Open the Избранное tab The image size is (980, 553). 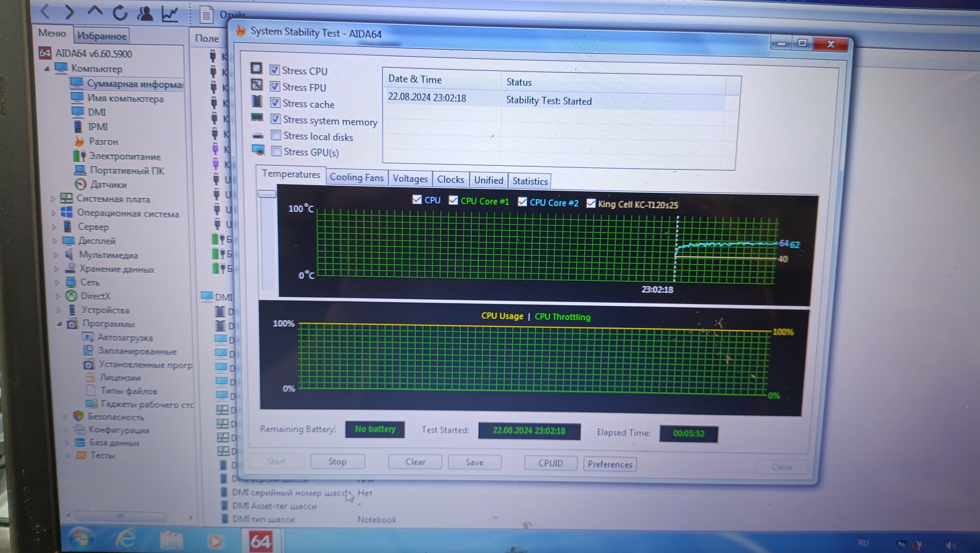102,36
